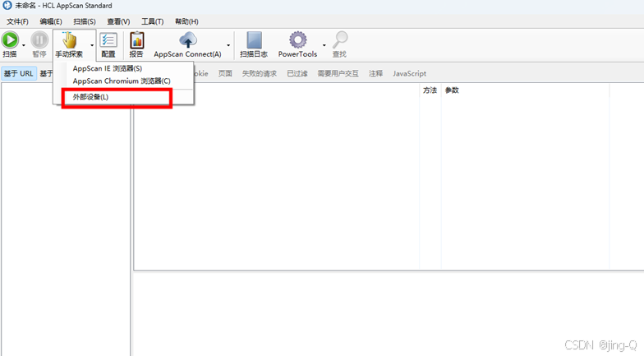
Task: Click the Find (查找) magnifier icon
Action: click(340, 39)
